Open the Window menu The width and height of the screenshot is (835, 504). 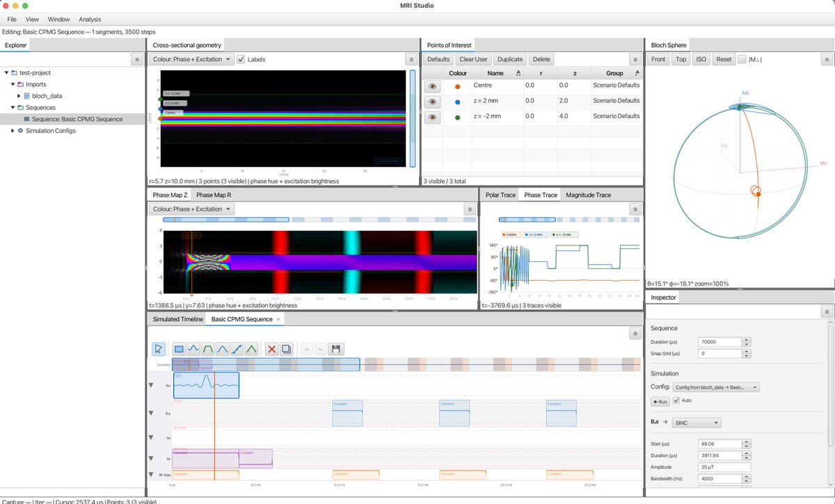(58, 19)
